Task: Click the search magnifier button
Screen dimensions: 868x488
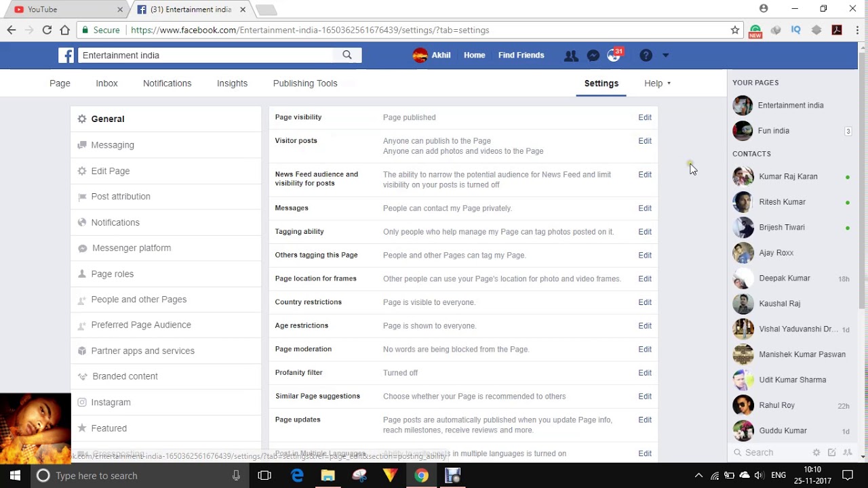Action: coord(347,56)
